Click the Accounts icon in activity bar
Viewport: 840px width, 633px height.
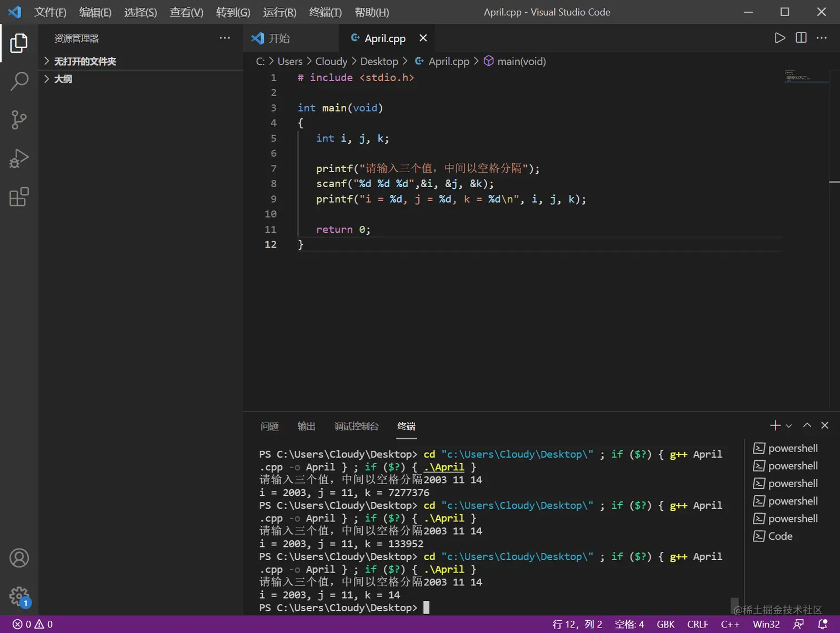click(19, 558)
